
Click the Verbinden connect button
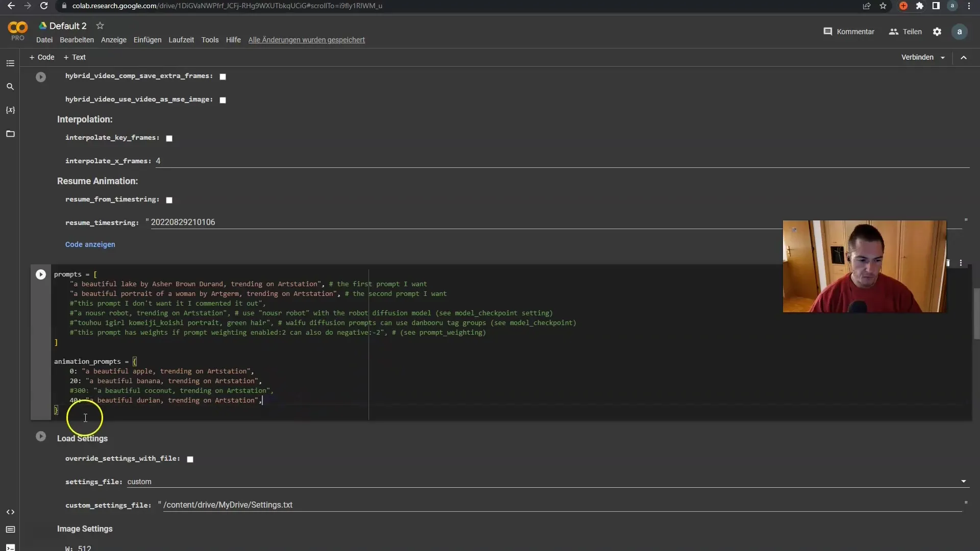coord(917,57)
